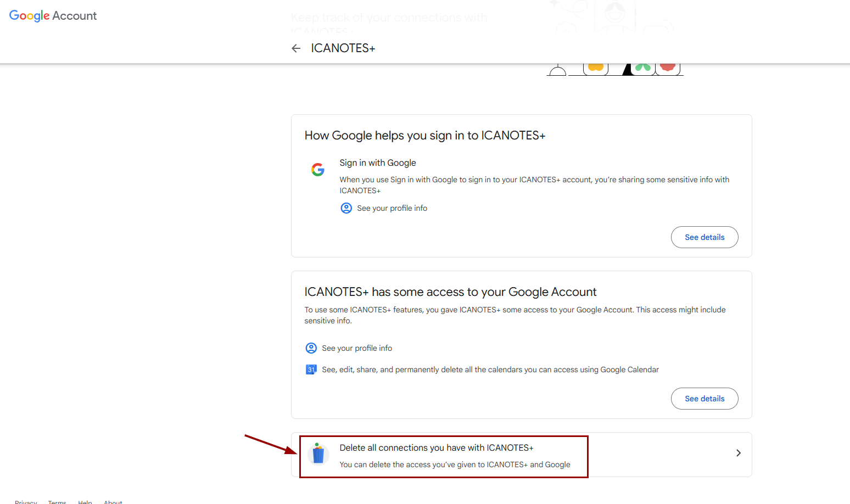This screenshot has height=504, width=850.
Task: Click the Google G sign-in icon
Action: (x=318, y=170)
